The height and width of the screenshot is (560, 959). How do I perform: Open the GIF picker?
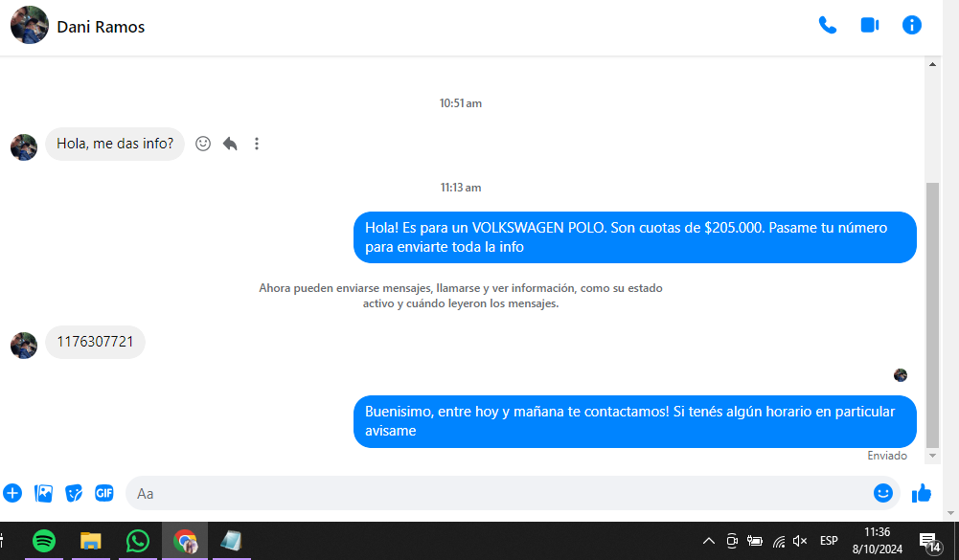103,493
